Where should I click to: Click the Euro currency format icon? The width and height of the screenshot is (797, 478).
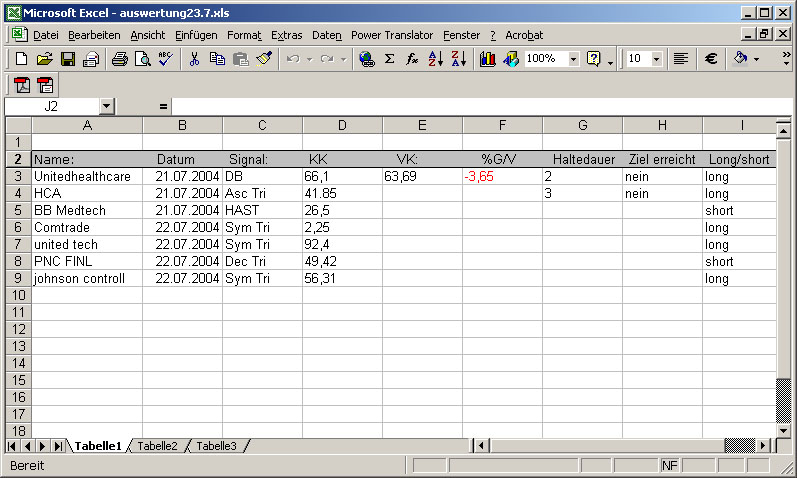(711, 59)
